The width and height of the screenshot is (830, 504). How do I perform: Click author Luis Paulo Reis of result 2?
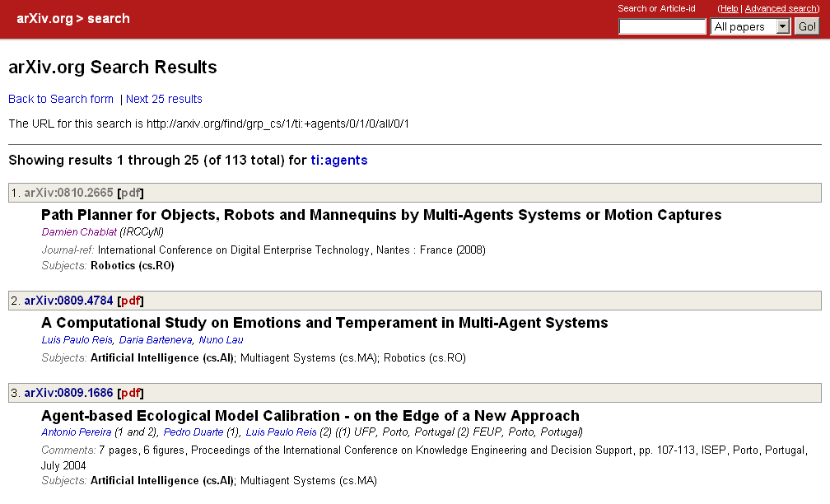77,339
